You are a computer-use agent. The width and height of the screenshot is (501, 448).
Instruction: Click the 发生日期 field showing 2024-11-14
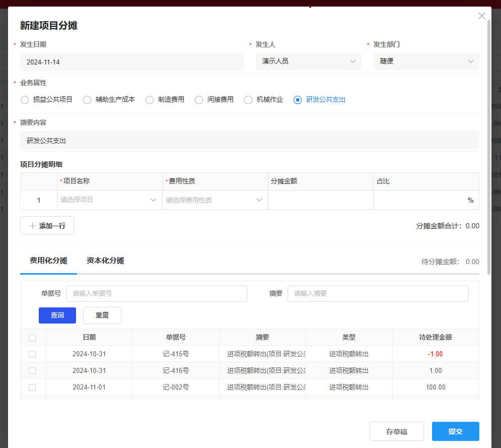pyautogui.click(x=131, y=61)
